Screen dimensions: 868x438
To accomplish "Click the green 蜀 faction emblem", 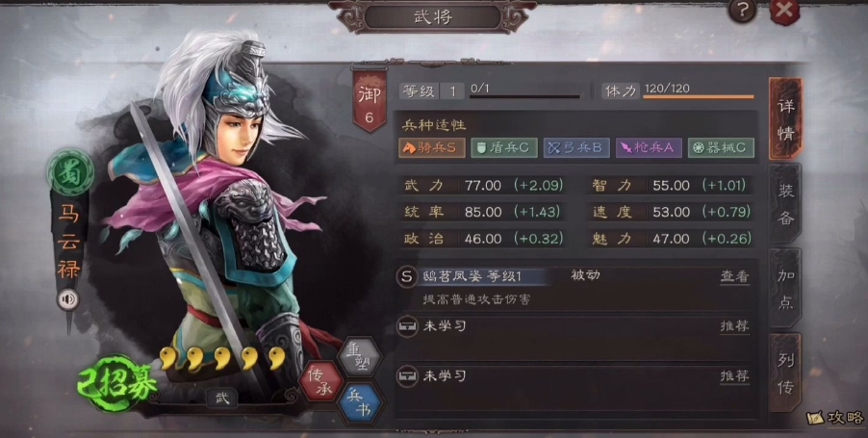I will 70,172.
